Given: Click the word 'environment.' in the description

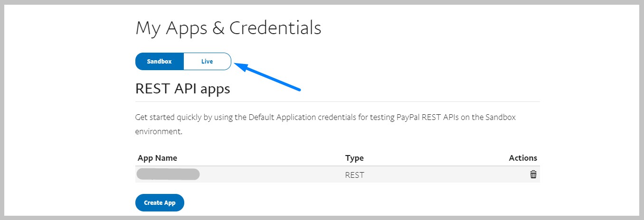Looking at the screenshot, I should pos(159,131).
